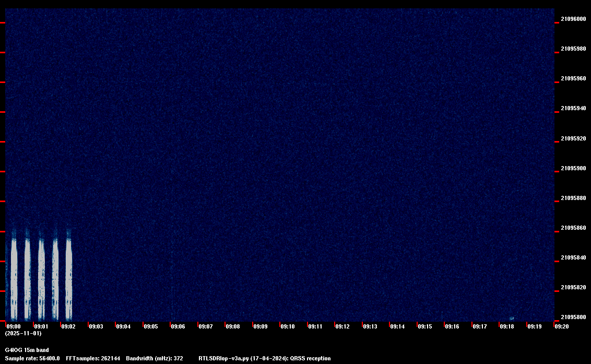
Task: Click the (2025-11-01) date label
Action: click(x=23, y=333)
